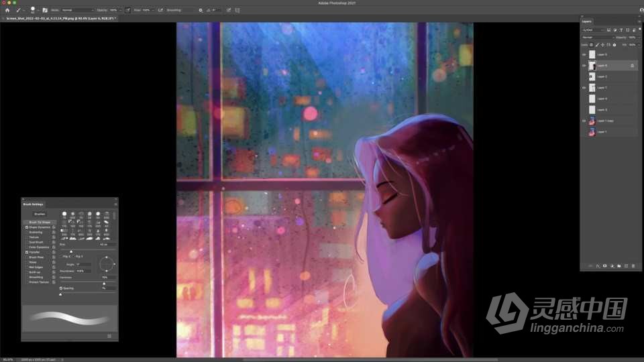The width and height of the screenshot is (644, 362).
Task: Toggle pressure for size icon
Action: (229, 10)
